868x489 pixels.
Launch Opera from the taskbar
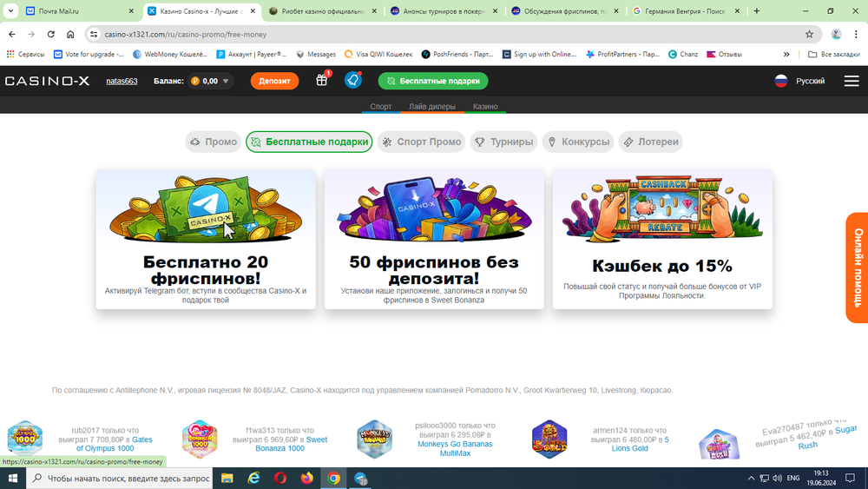coord(280,478)
